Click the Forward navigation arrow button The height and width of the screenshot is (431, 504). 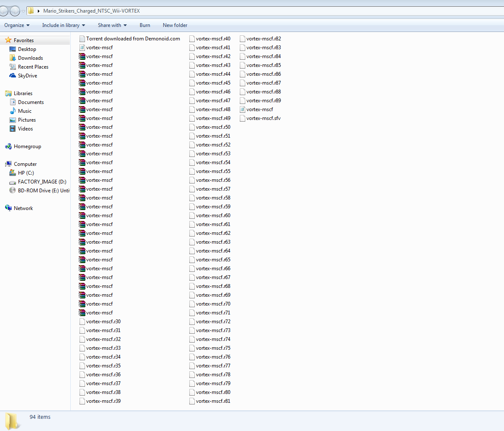tap(15, 11)
